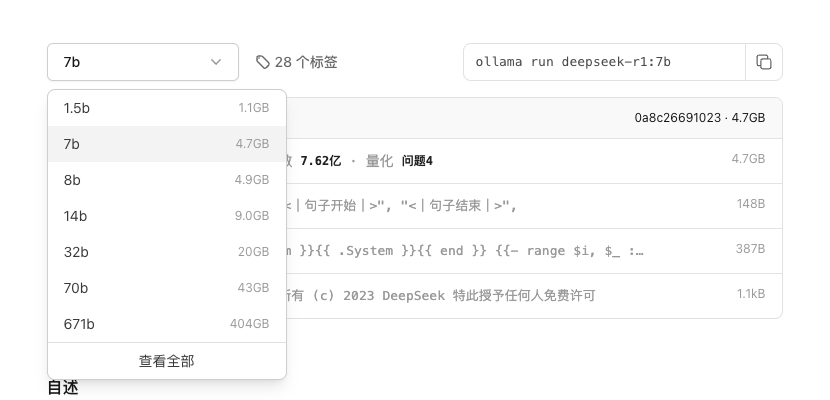Image resolution: width=830 pixels, height=400 pixels.
Task: Open the model file row showing 7.62亿
Action: 530,160
